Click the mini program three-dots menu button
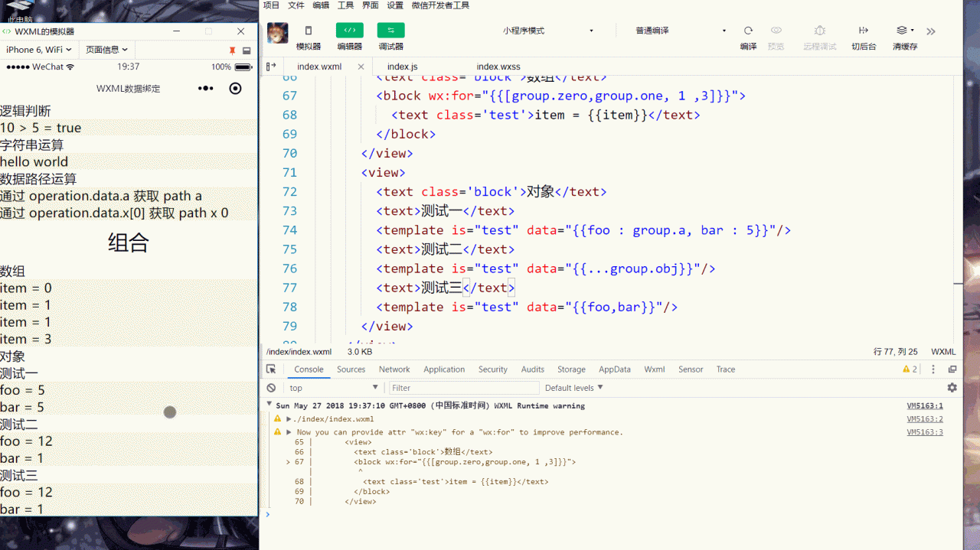The width and height of the screenshot is (980, 550). coord(205,89)
